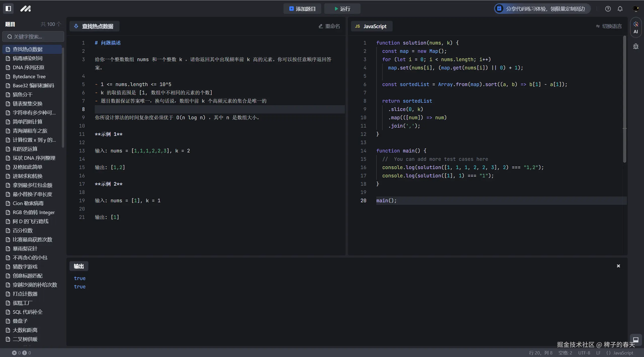Close the output panel
The width and height of the screenshot is (644, 357).
pyautogui.click(x=618, y=266)
